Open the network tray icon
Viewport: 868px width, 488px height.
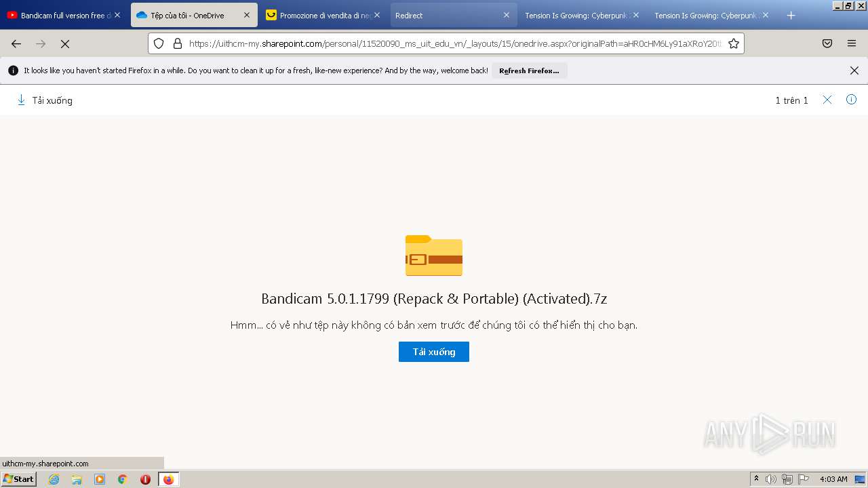787,479
